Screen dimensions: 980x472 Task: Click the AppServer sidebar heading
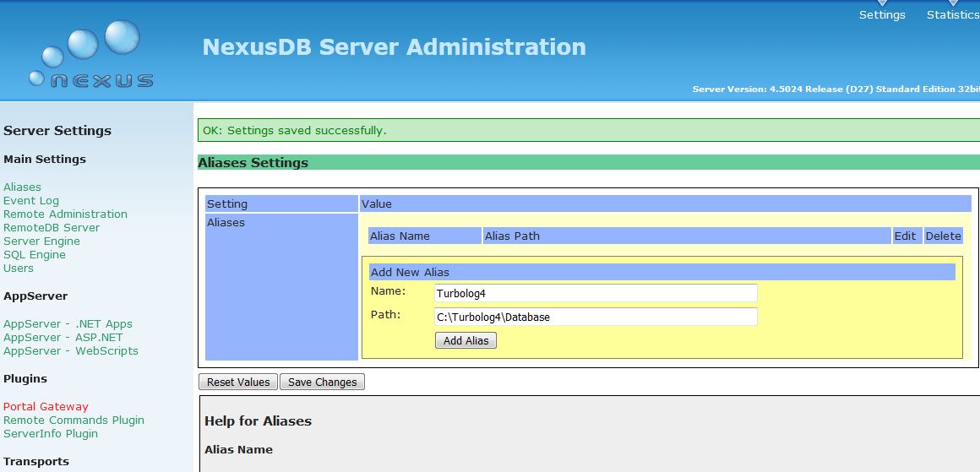coord(35,296)
